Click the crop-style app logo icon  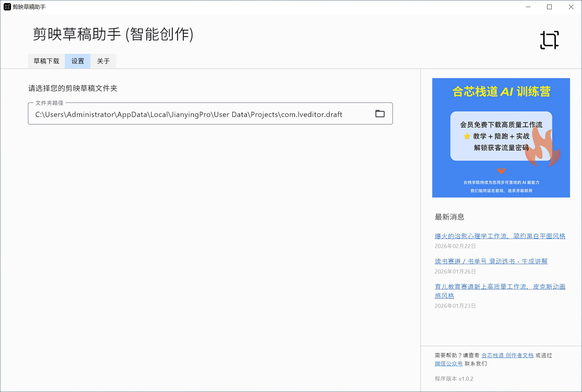coord(549,40)
